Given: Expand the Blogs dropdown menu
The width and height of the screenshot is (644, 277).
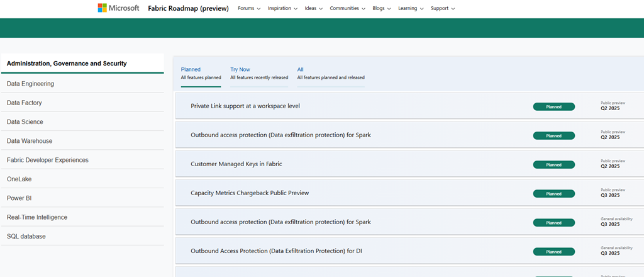Looking at the screenshot, I should (382, 8).
